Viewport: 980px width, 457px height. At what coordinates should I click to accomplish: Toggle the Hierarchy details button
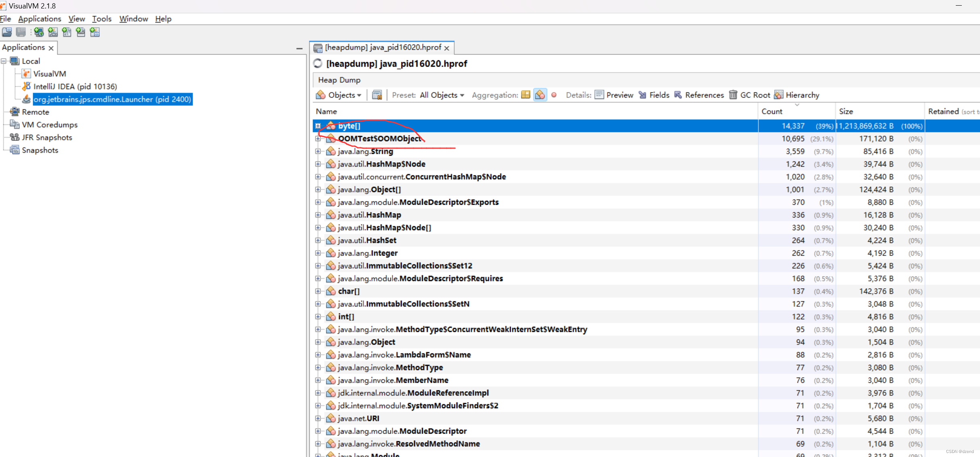pyautogui.click(x=797, y=95)
